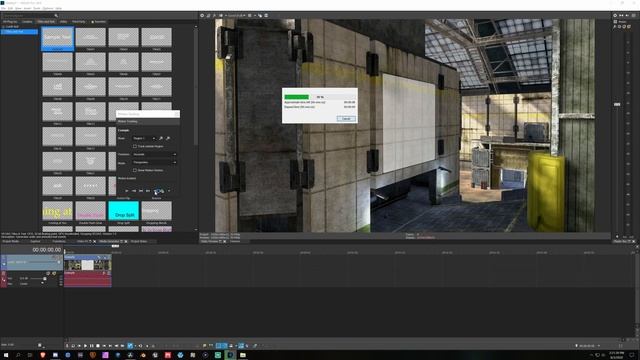The height and width of the screenshot is (360, 640).
Task: Enable the 'Track outside Region' checkbox
Action: click(x=135, y=146)
